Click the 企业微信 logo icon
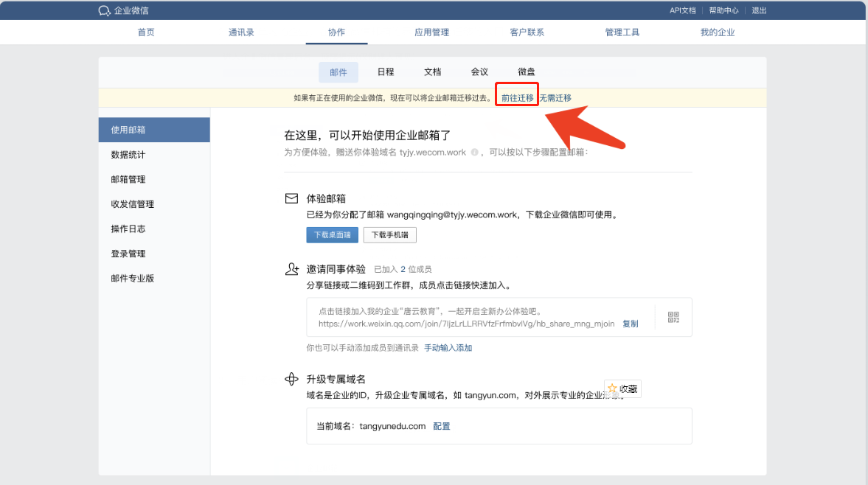Screen dimensions: 868x485 104,11
